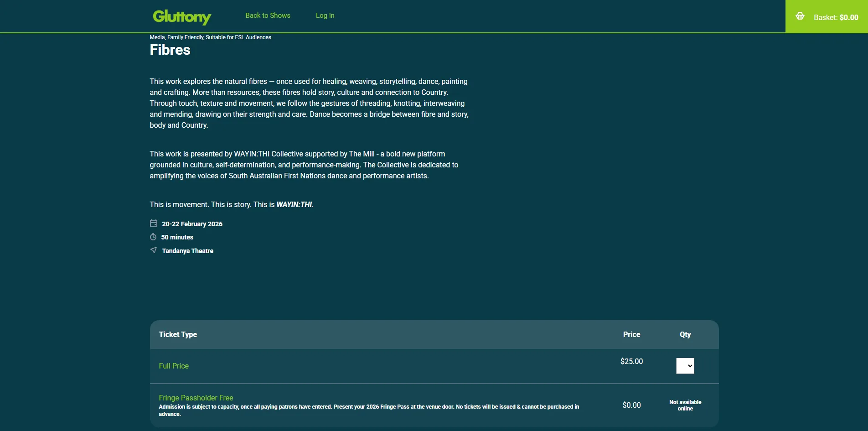The height and width of the screenshot is (431, 868).
Task: Click the location arrow icon beside Tandanya Theatre
Action: pyautogui.click(x=154, y=250)
